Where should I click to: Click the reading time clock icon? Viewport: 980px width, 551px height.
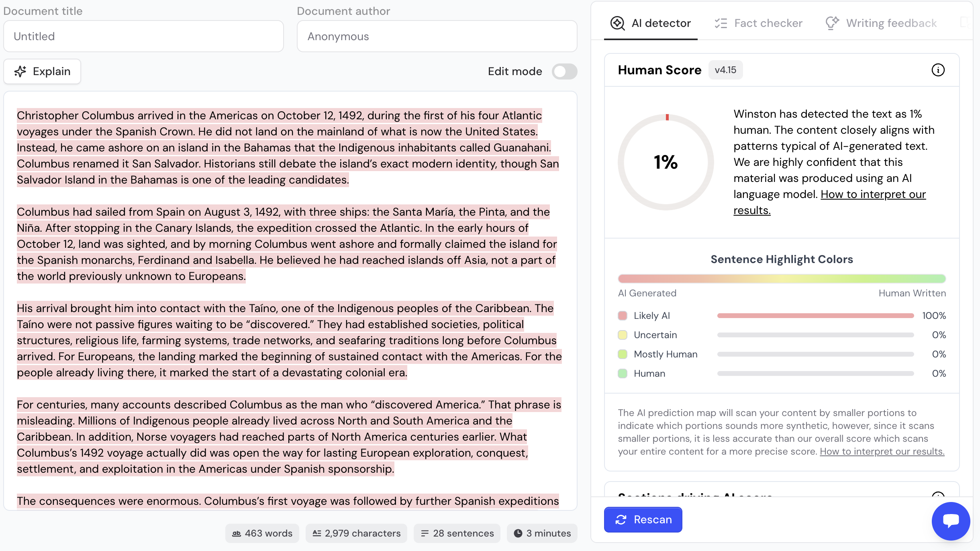coord(518,533)
